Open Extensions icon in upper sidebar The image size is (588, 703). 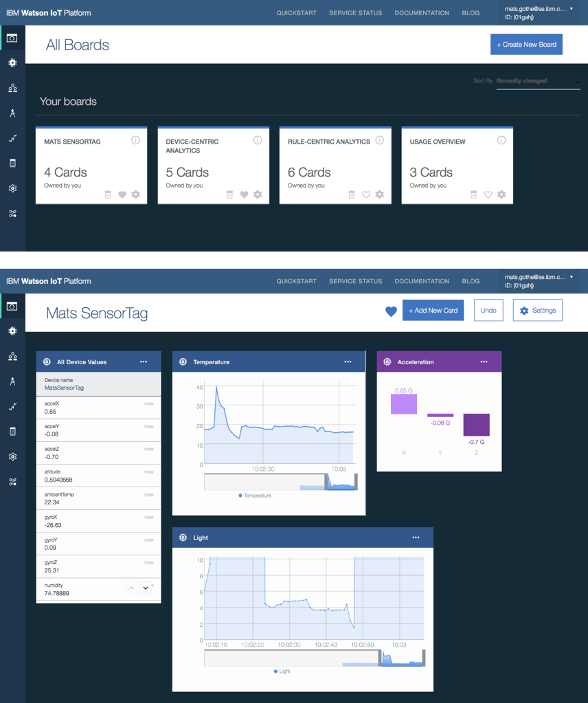(12, 214)
